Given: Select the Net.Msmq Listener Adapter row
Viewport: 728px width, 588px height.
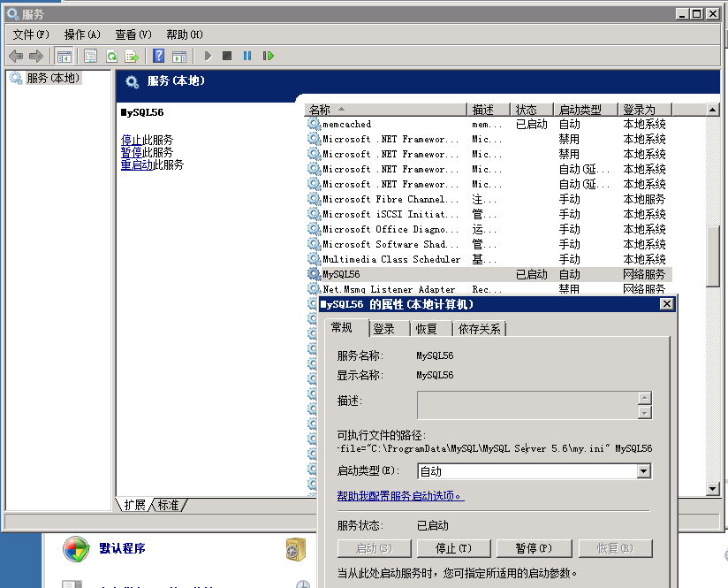Looking at the screenshot, I should [489, 289].
